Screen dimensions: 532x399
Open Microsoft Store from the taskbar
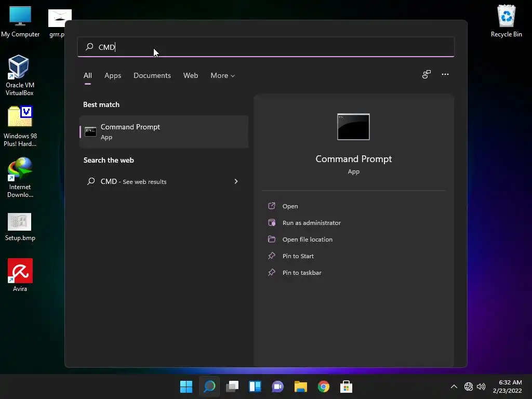[x=347, y=387]
